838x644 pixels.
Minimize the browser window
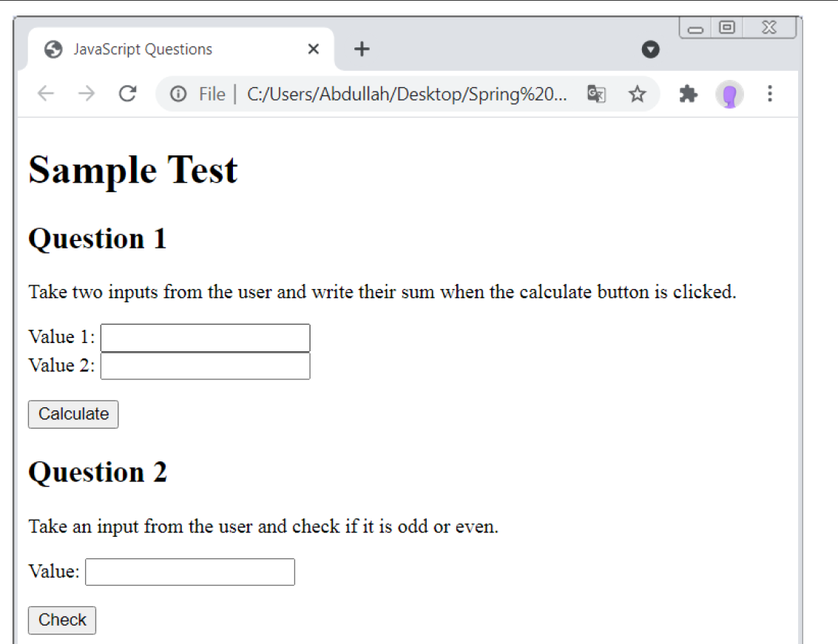pyautogui.click(x=695, y=28)
